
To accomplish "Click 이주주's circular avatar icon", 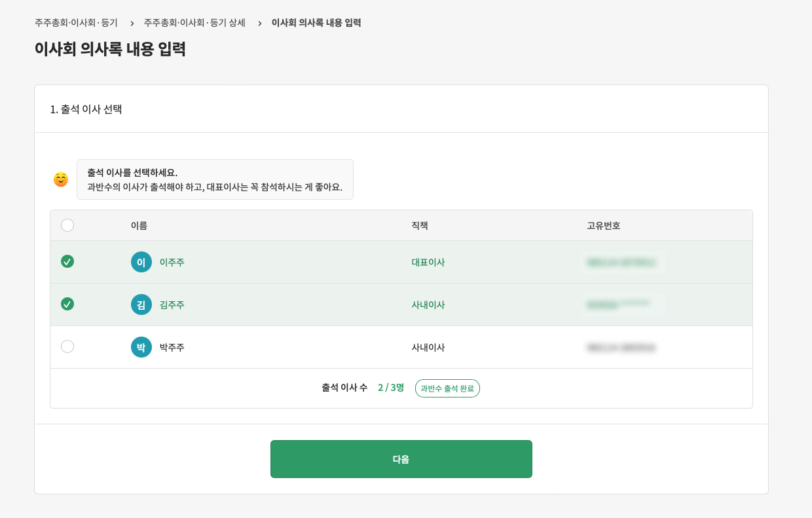I will tap(142, 262).
